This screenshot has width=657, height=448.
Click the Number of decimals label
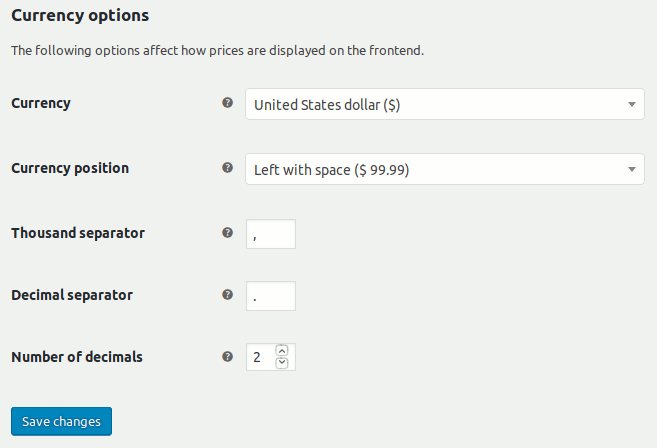pos(77,357)
